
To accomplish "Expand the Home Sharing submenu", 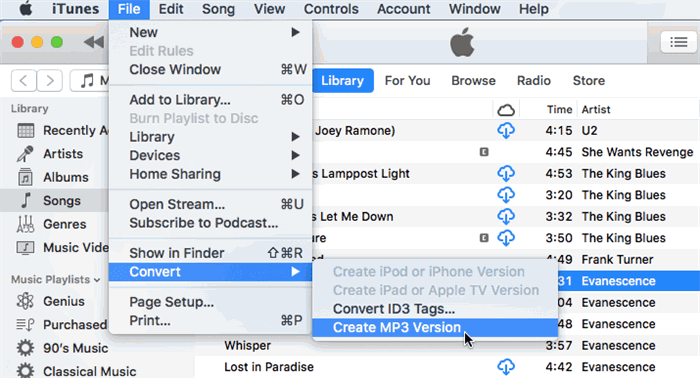I will pos(210,174).
